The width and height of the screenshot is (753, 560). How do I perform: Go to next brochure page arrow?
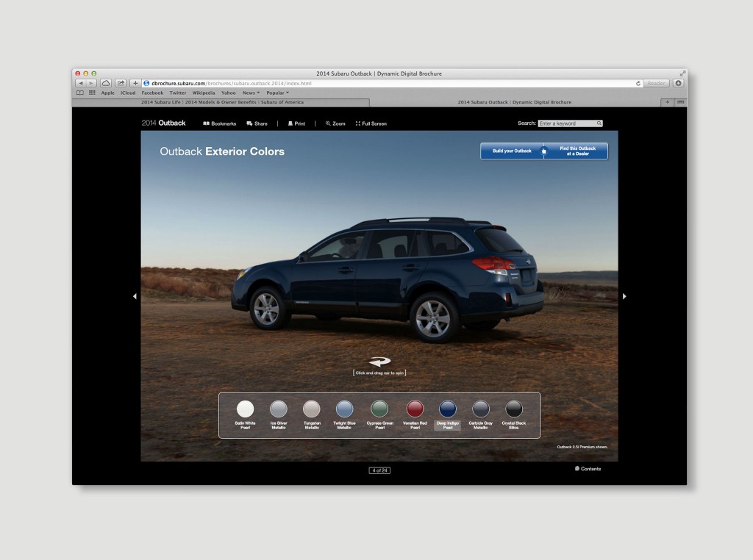click(624, 297)
